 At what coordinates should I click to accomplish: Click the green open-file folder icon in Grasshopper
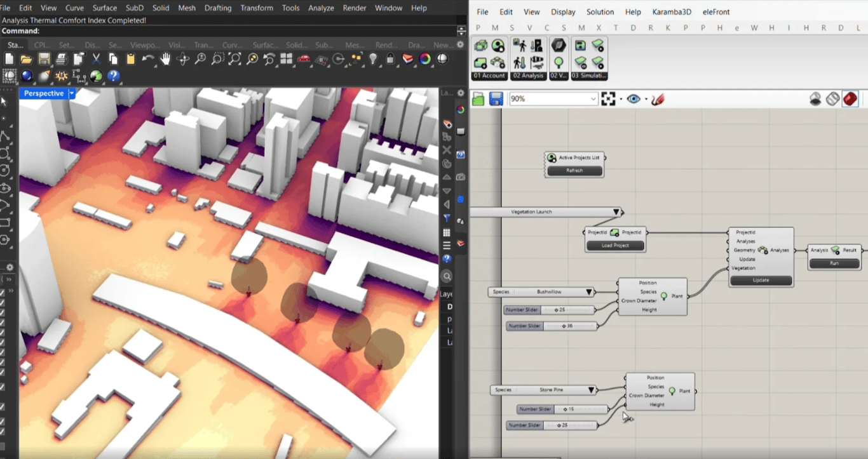(478, 99)
